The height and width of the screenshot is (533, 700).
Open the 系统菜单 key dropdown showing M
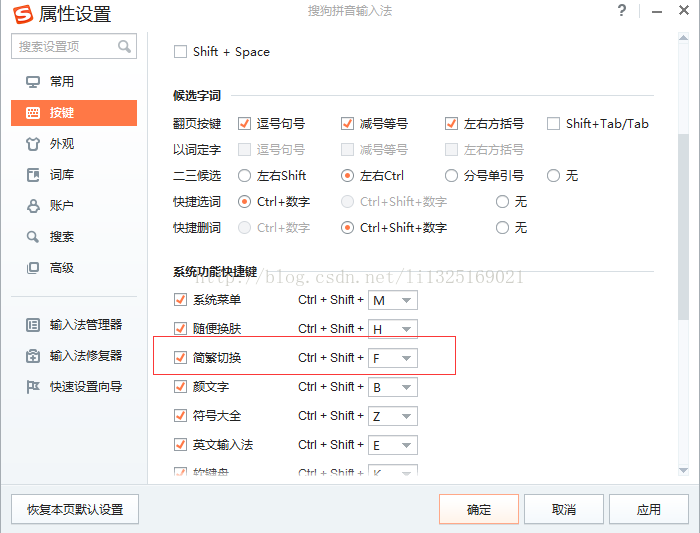[393, 300]
